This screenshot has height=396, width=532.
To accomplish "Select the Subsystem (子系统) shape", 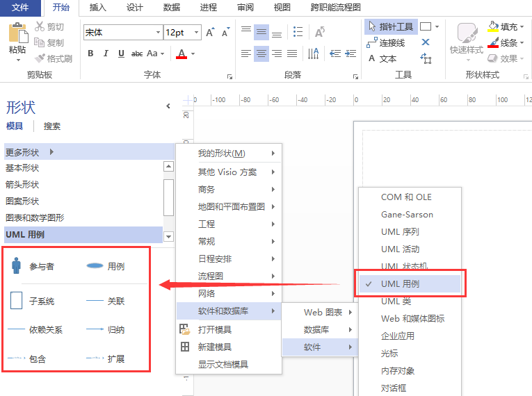I will 17,301.
